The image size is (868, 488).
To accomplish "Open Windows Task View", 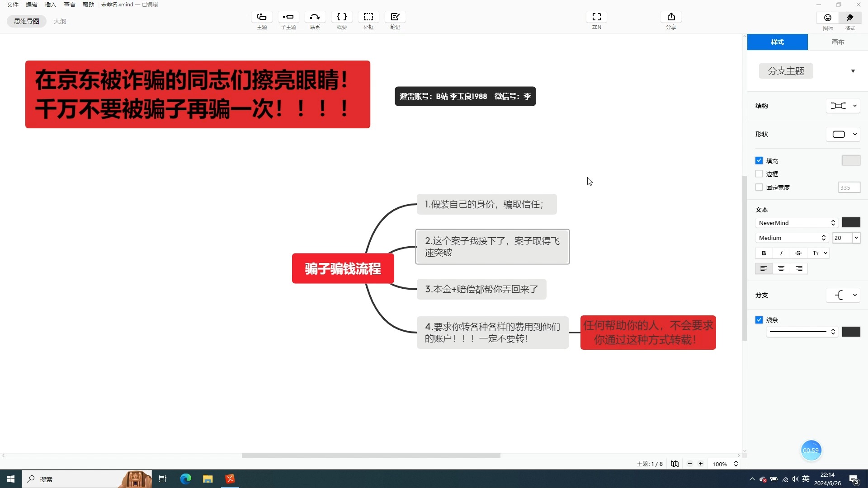I will pos(163,479).
